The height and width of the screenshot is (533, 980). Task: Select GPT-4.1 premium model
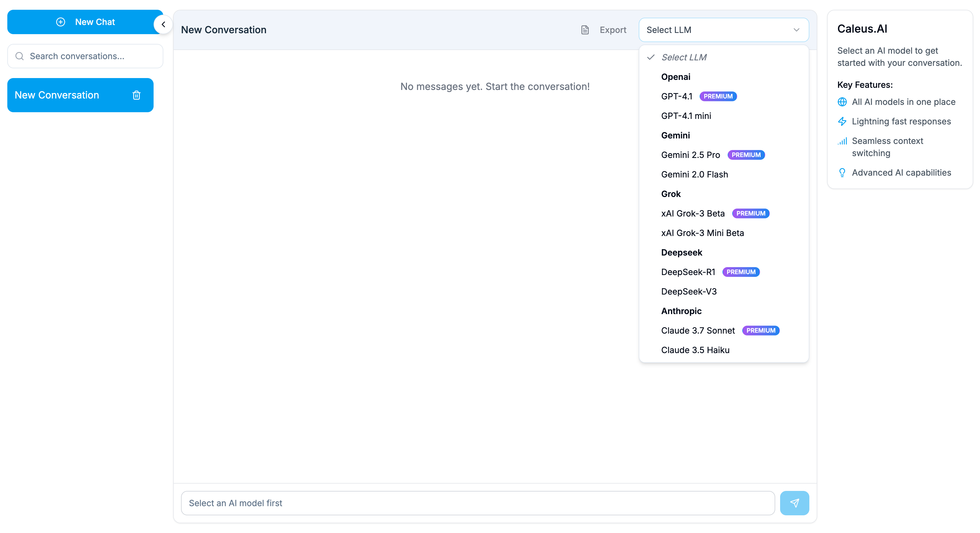tap(677, 96)
